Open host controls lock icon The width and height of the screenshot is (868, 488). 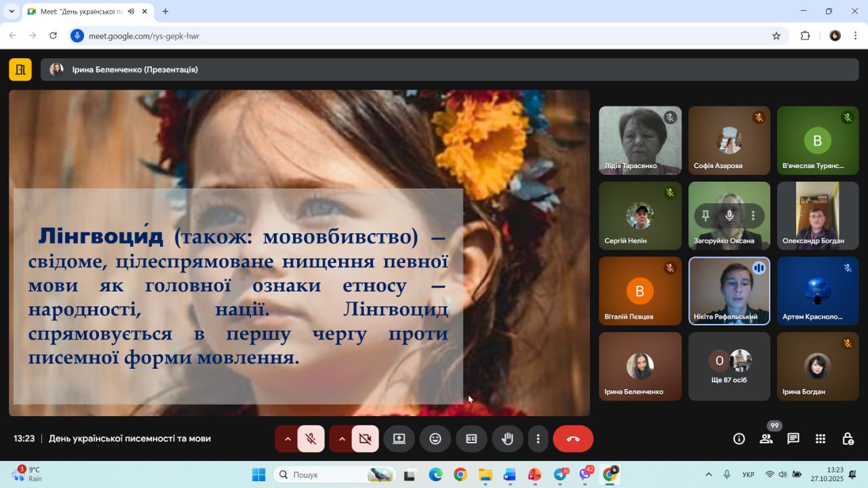[848, 439]
